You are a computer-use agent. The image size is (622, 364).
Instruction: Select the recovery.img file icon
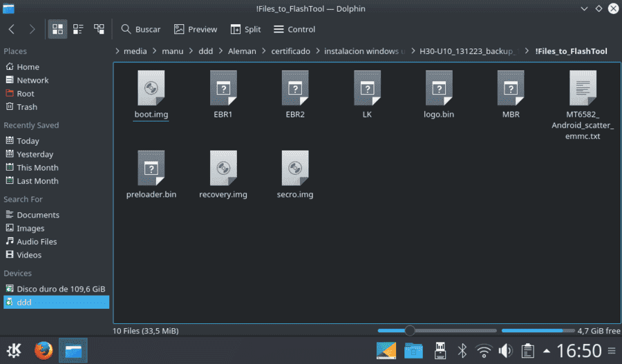coord(223,168)
